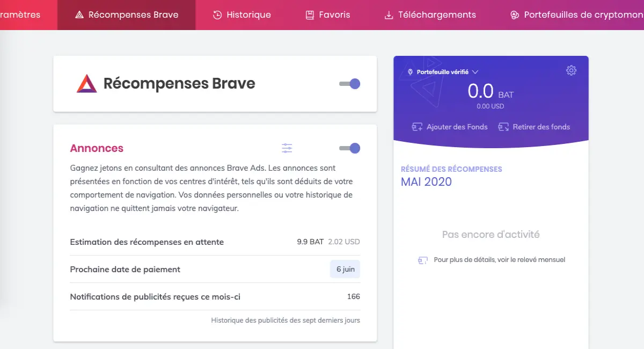Click the 0.0 BAT wallet balance
644x349 pixels.
coord(491,92)
